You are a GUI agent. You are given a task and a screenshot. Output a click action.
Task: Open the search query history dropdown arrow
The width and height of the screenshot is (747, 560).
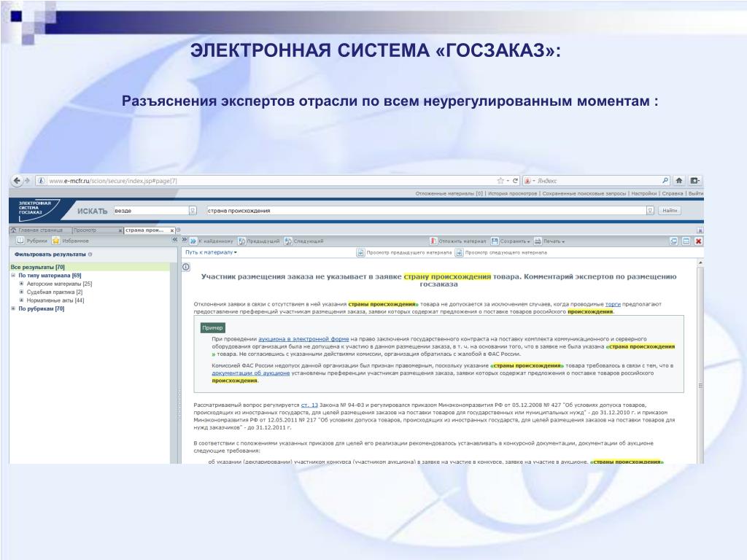650,211
